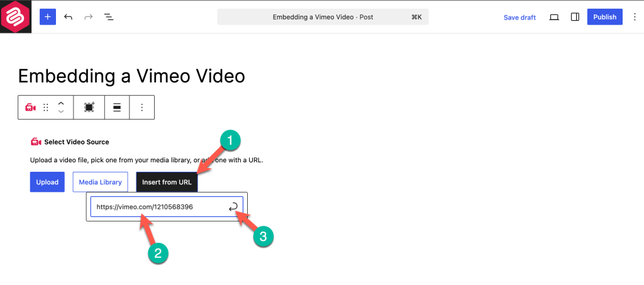The width and height of the screenshot is (644, 285).
Task: Publish the post
Action: 604,17
